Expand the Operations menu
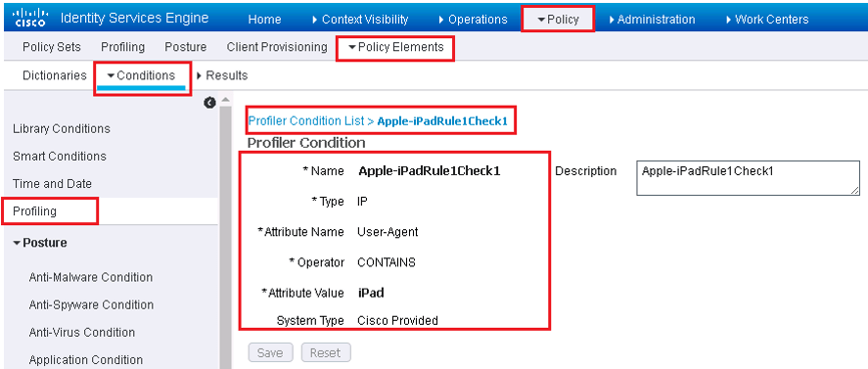Viewport: 868px width, 369px height. [x=473, y=20]
